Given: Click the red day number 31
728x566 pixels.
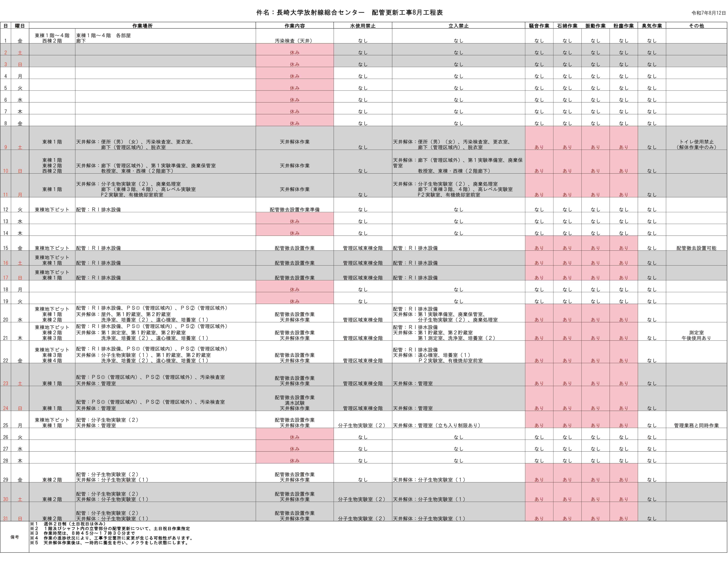Looking at the screenshot, I should [x=6, y=519].
